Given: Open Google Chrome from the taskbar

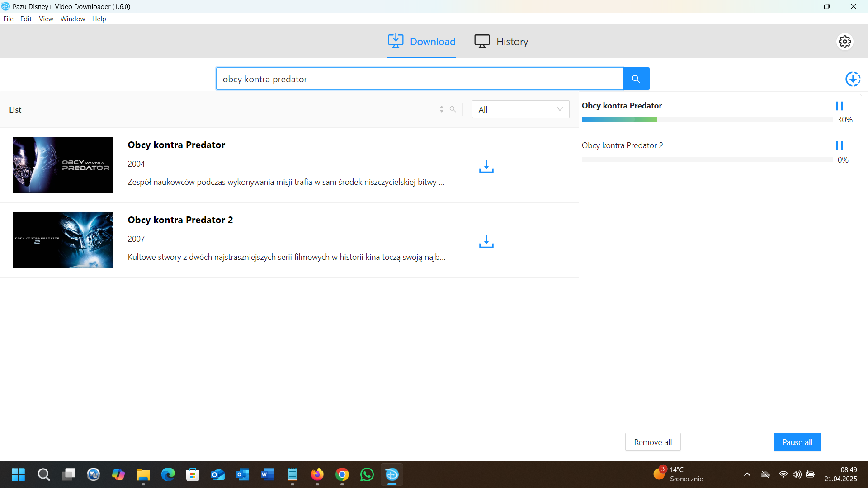Looking at the screenshot, I should coord(342,475).
